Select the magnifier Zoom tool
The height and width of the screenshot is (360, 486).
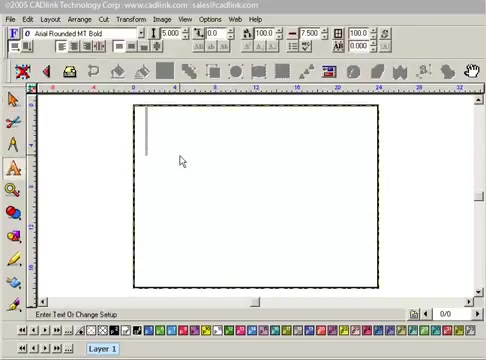coord(13,190)
